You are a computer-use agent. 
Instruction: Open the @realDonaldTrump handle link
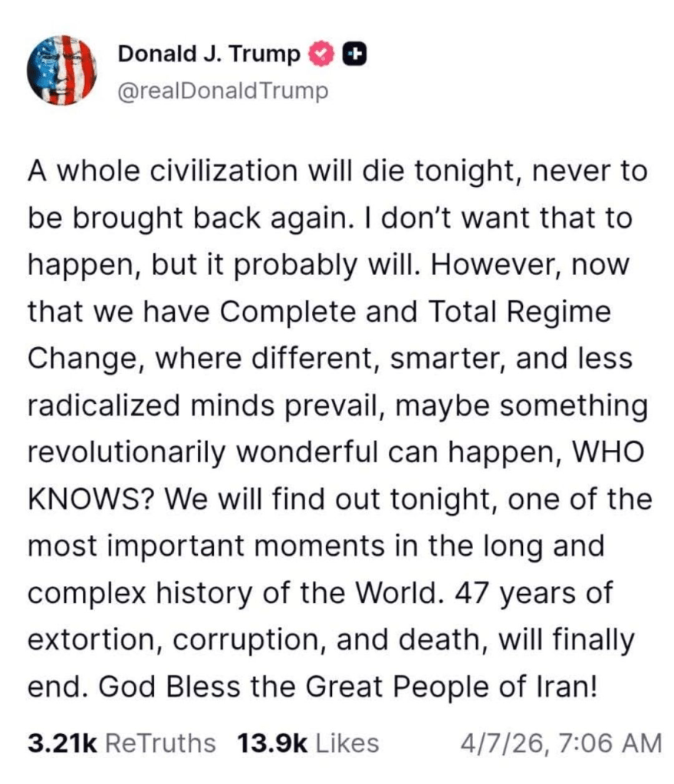pyautogui.click(x=222, y=90)
